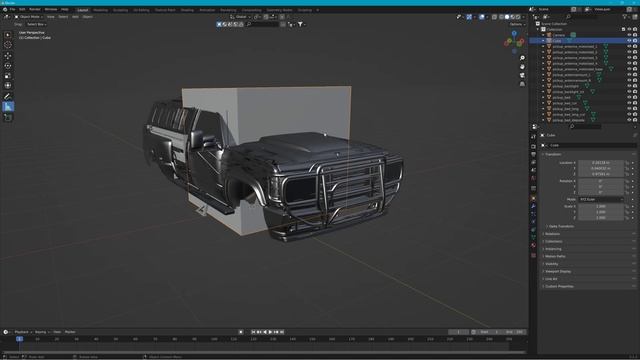
Task: Open the rotation Mode XYZ Euler dropdown
Action: 601,199
